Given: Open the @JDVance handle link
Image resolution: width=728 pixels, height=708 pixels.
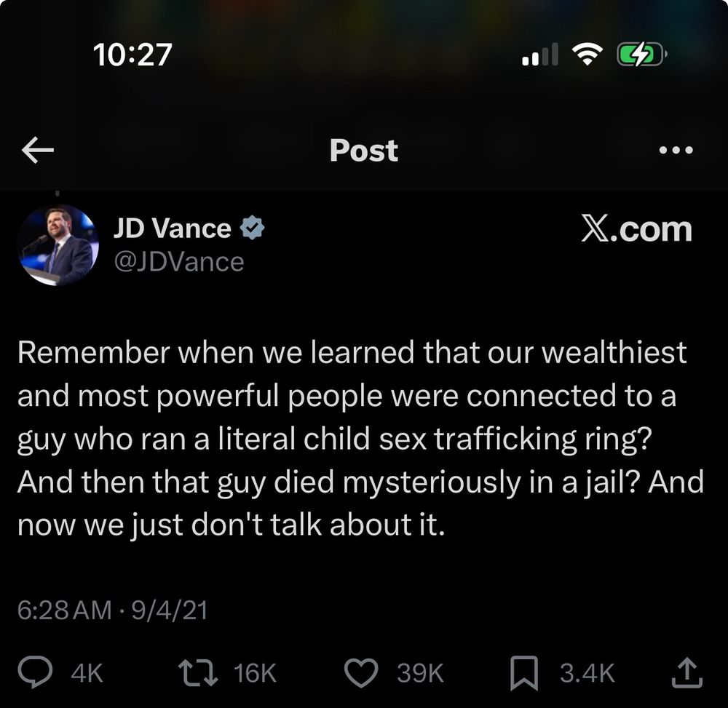Looking at the screenshot, I should [179, 262].
